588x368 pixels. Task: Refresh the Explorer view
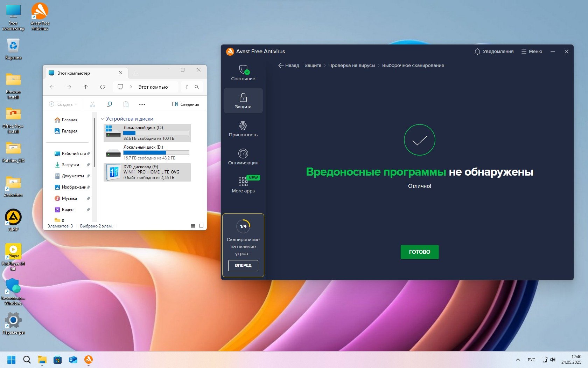point(103,87)
